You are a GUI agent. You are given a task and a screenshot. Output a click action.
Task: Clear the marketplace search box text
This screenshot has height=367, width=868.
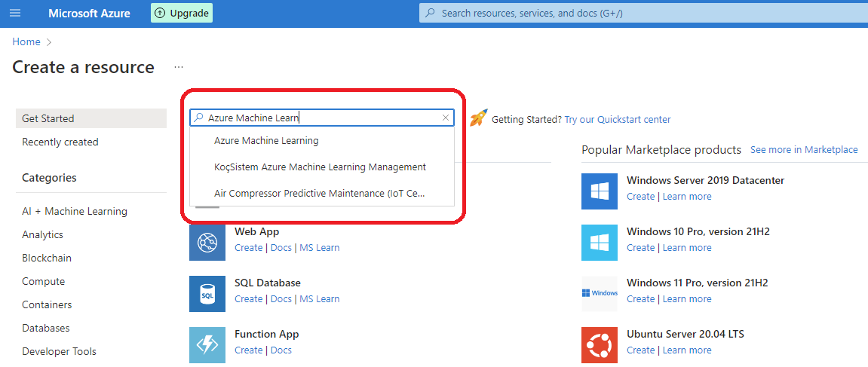pos(446,118)
